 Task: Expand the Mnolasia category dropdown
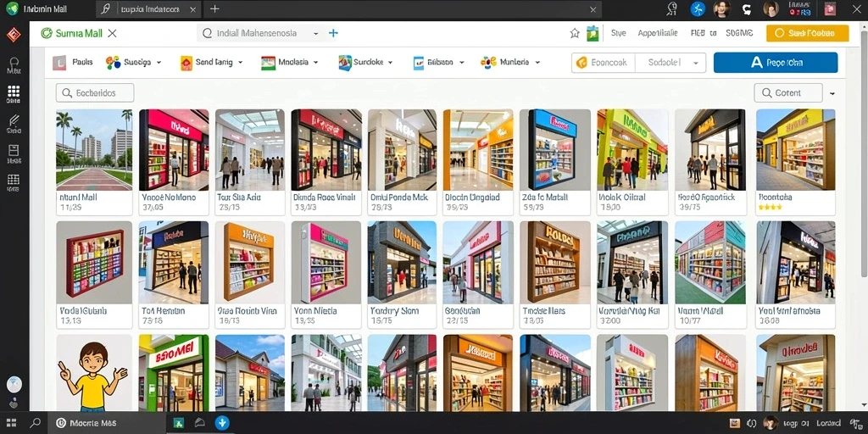click(x=316, y=63)
